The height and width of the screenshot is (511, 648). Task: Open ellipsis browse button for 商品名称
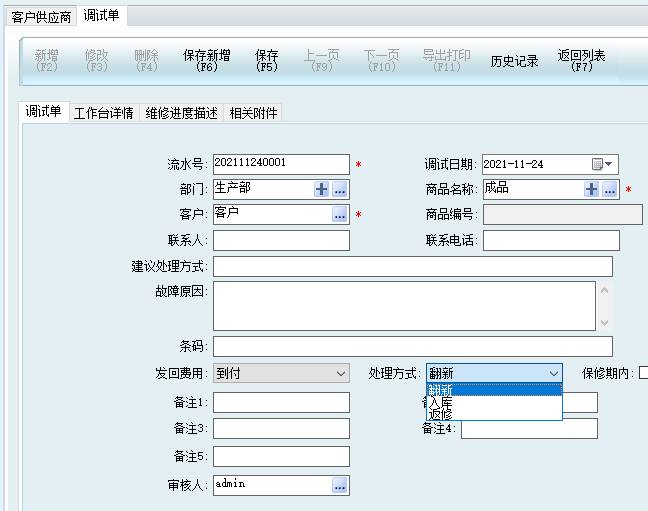pos(610,189)
